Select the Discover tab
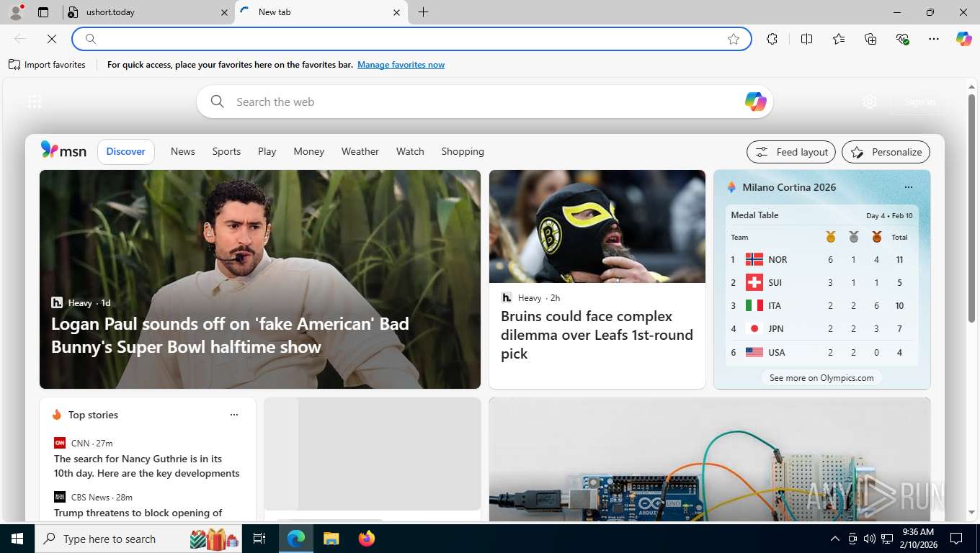The image size is (980, 553). (126, 151)
